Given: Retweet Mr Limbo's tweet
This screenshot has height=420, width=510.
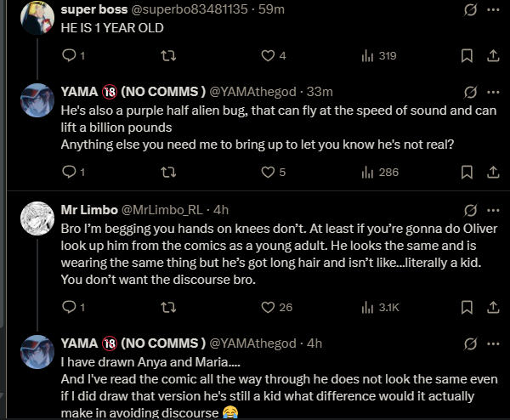Looking at the screenshot, I should [x=168, y=307].
